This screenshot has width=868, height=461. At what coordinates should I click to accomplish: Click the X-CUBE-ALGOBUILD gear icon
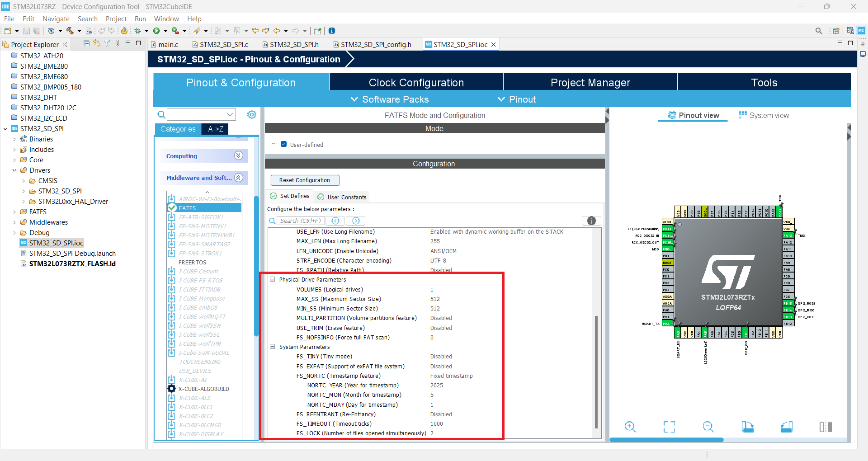coord(171,389)
